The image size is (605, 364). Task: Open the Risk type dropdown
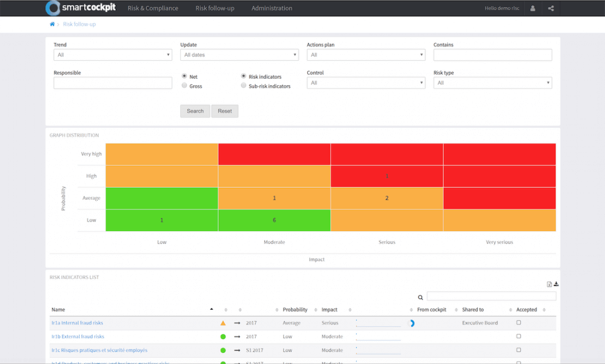(492, 83)
